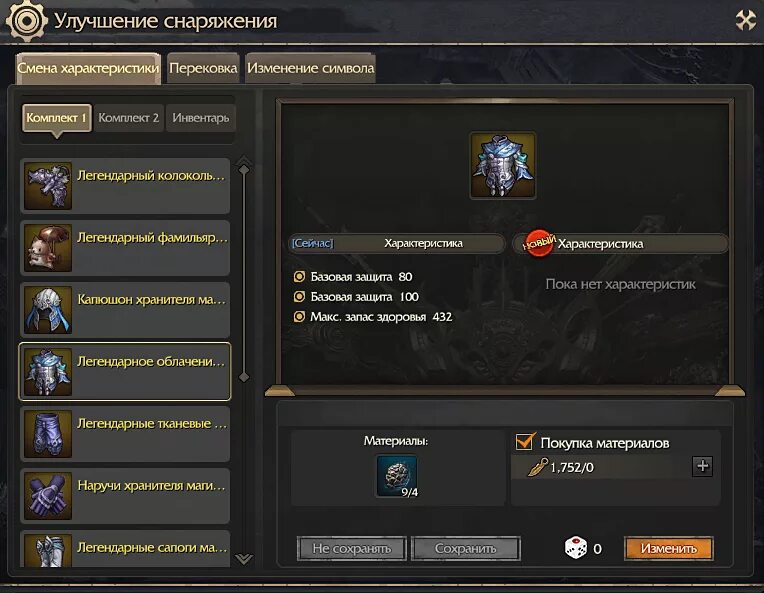Click the white dice icon
This screenshot has height=593, width=764.
click(x=575, y=548)
